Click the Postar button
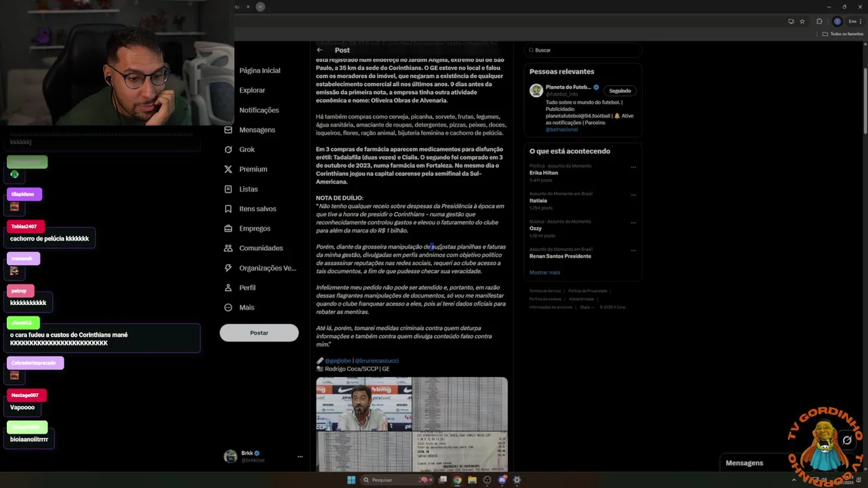The image size is (868, 488). (x=259, y=333)
